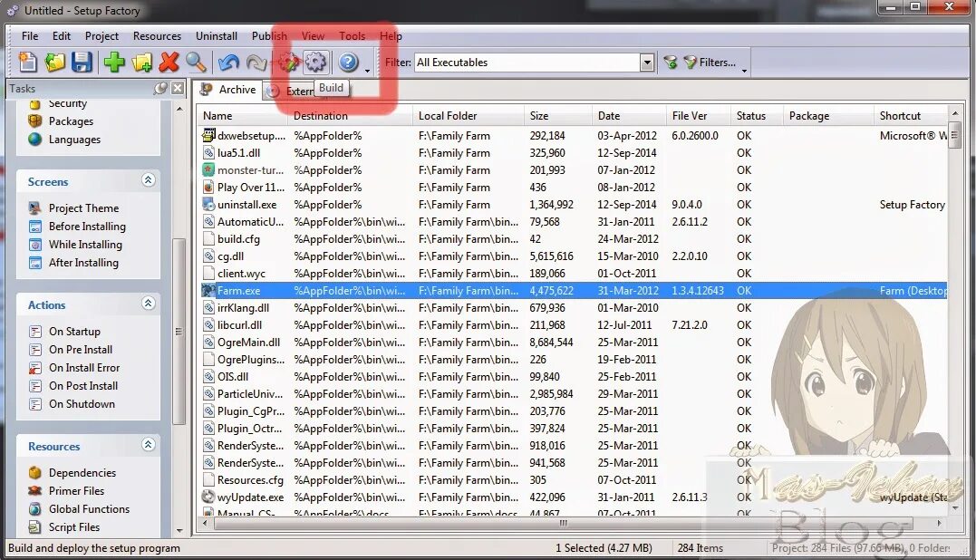Sort by the Date column header
The image size is (976, 560).
(x=629, y=116)
